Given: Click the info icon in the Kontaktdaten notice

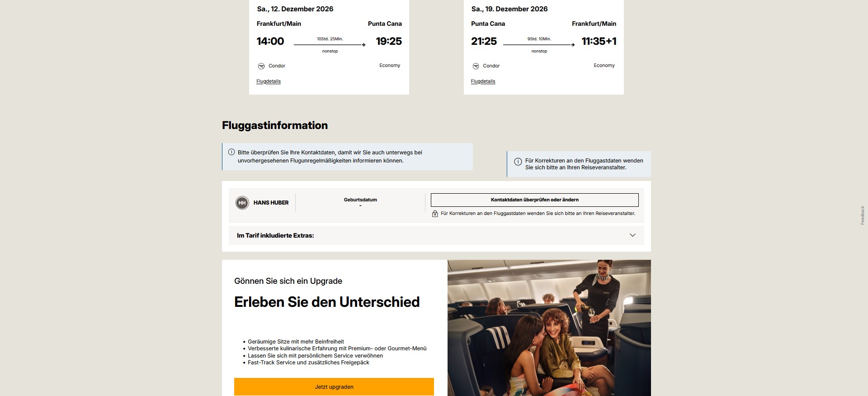Looking at the screenshot, I should coord(231,152).
